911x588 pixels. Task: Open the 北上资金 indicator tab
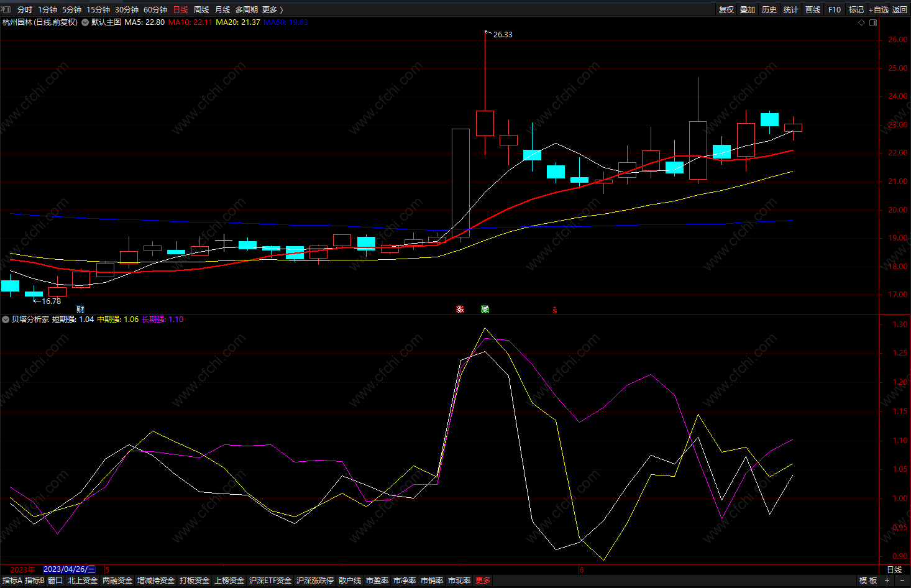[83, 581]
